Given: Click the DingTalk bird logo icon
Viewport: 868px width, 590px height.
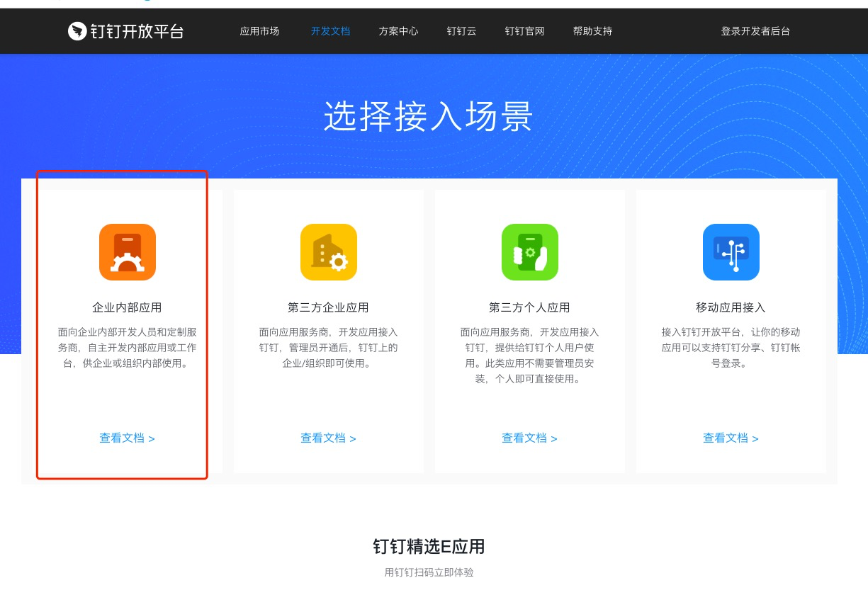Looking at the screenshot, I should click(x=77, y=31).
